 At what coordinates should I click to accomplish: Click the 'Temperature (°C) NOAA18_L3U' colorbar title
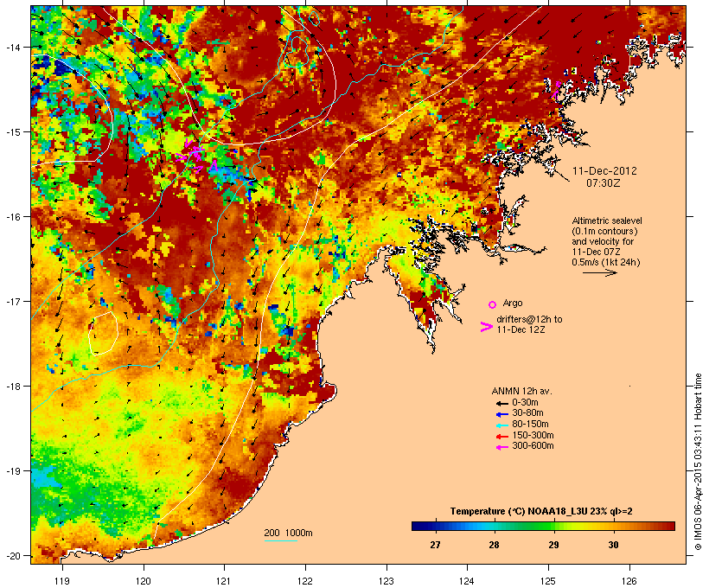[x=518, y=511]
